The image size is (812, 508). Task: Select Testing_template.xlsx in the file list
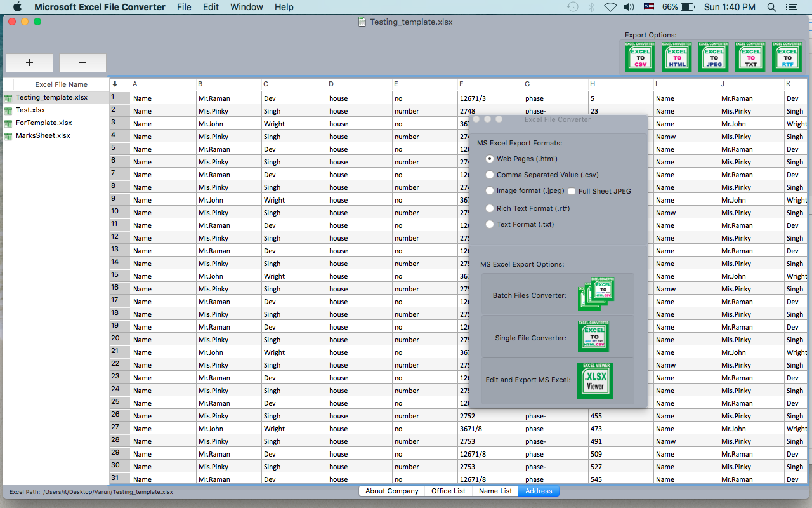56,98
